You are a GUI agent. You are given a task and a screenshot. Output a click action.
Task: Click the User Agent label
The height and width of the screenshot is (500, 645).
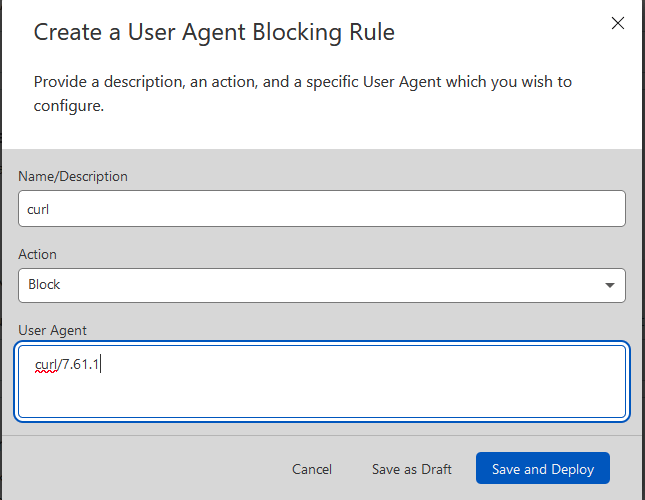[52, 330]
